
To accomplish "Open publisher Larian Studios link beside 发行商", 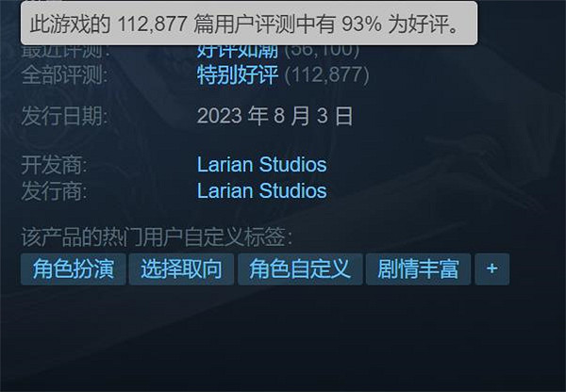I will click(261, 190).
